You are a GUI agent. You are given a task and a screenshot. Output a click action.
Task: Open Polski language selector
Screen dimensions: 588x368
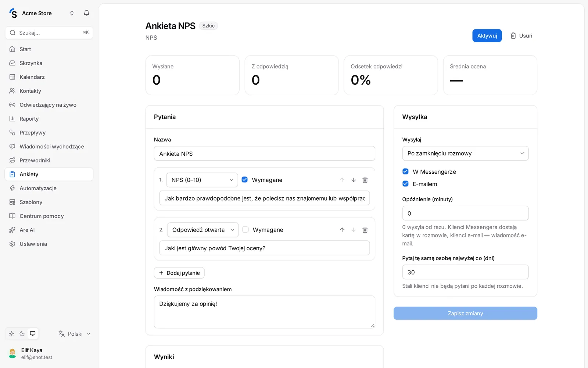[x=75, y=334]
